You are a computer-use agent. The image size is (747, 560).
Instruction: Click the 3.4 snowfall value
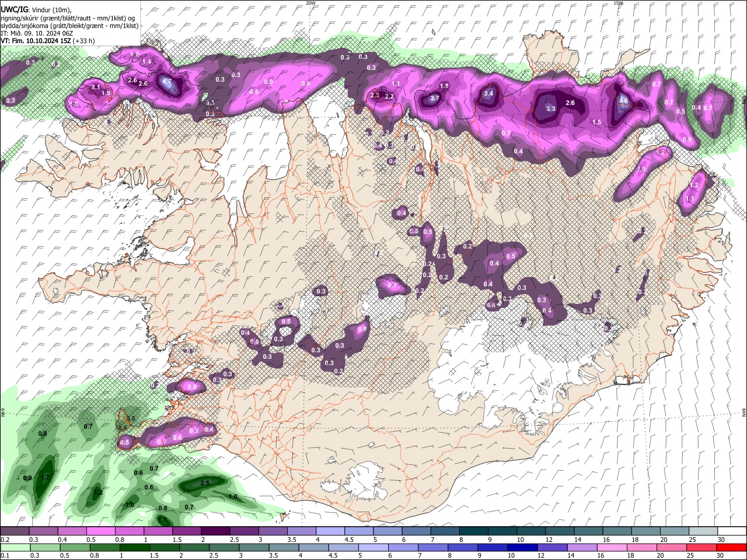point(489,93)
